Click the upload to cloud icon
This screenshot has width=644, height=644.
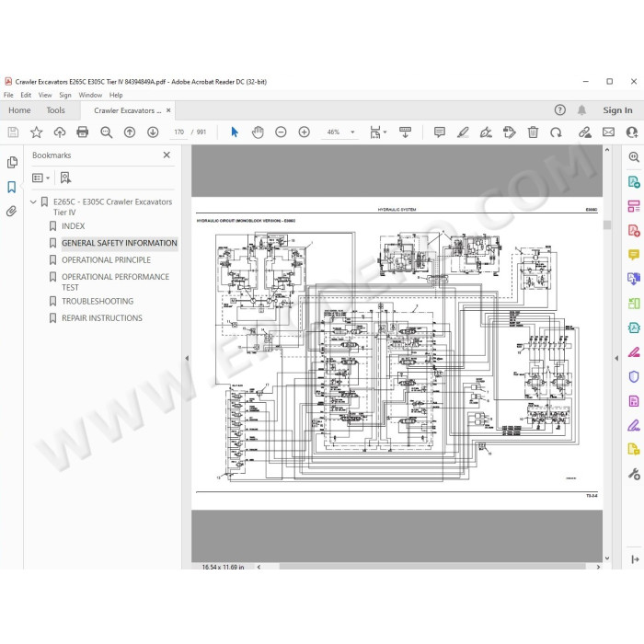pyautogui.click(x=60, y=132)
